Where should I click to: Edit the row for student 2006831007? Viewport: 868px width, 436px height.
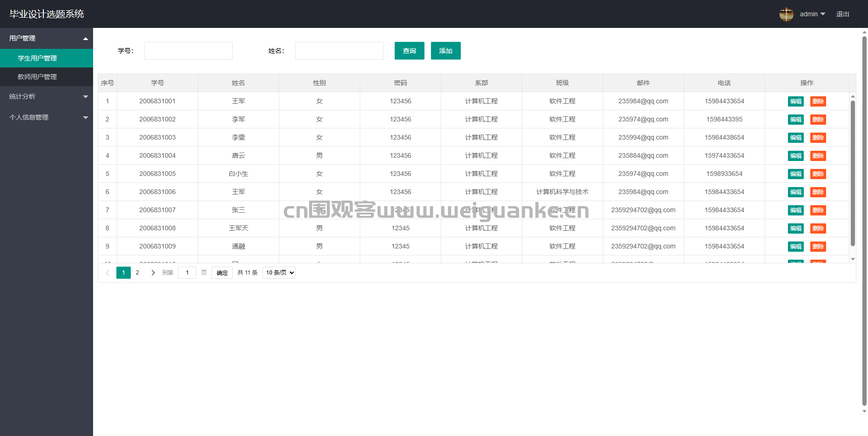click(x=796, y=210)
